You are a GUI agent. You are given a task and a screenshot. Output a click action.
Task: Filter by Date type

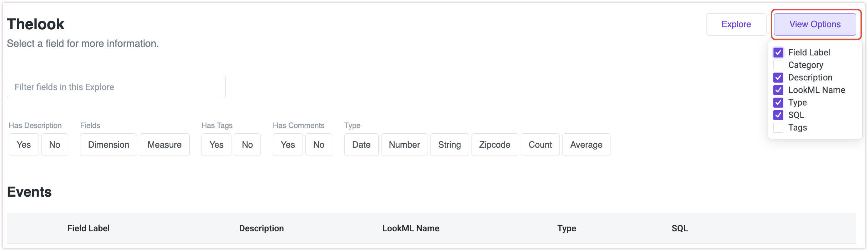(x=361, y=145)
